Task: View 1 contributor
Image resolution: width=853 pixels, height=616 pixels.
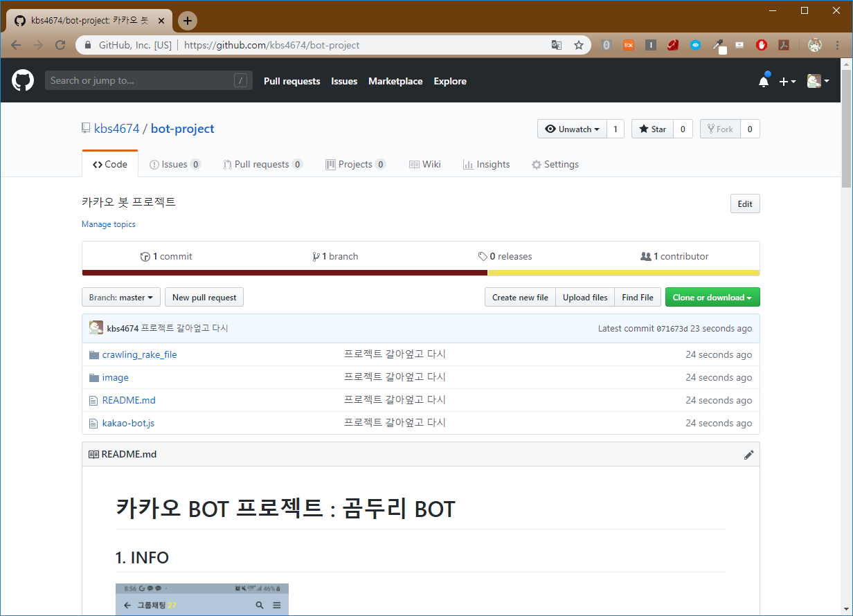Action: pos(674,256)
